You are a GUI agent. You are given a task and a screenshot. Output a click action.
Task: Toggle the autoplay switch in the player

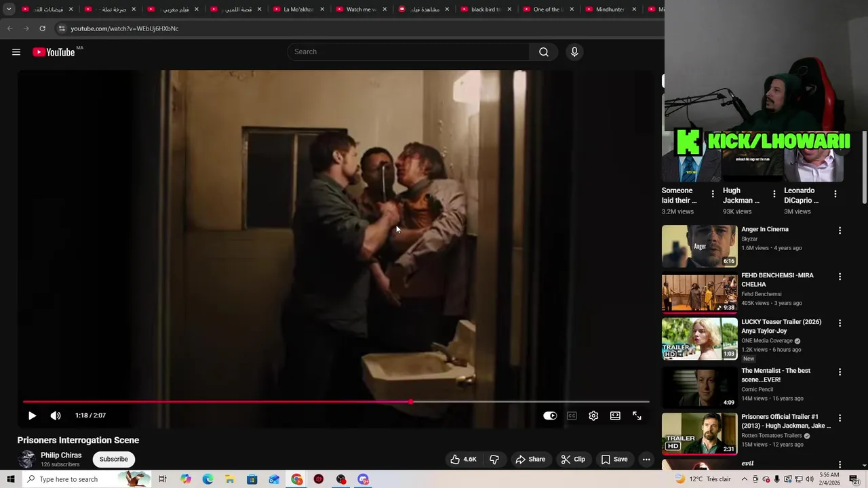pyautogui.click(x=550, y=415)
